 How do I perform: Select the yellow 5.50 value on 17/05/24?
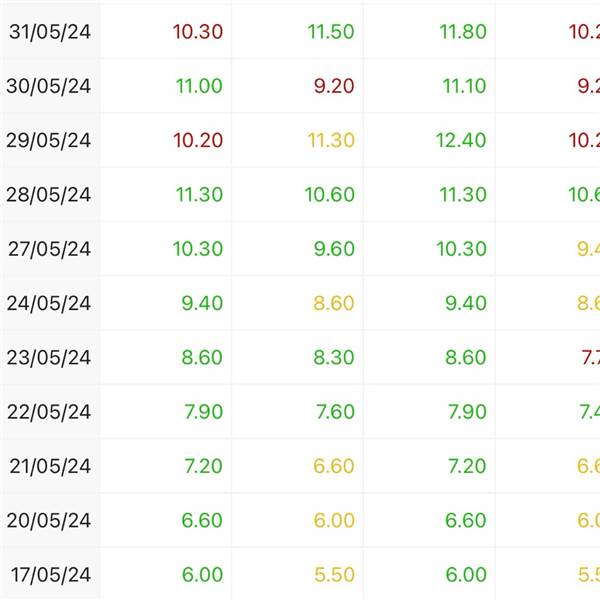[334, 575]
